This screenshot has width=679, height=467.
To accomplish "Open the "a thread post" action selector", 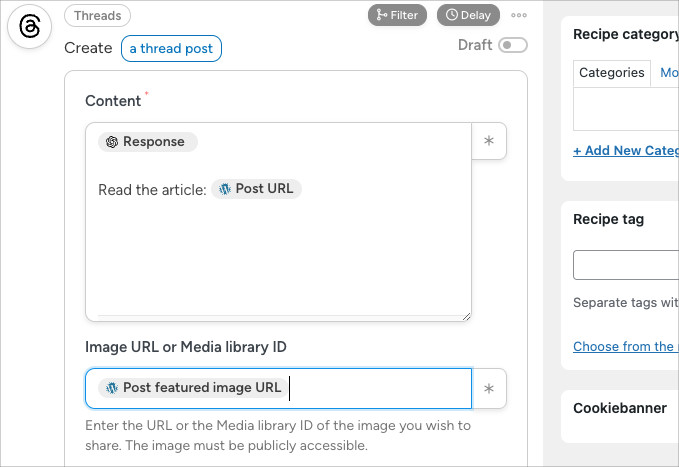I will [x=171, y=48].
